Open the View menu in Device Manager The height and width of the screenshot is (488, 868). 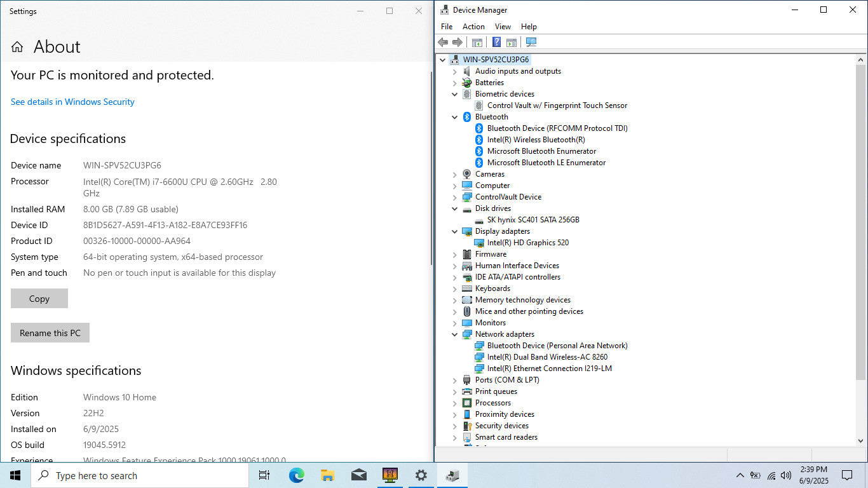coord(503,27)
